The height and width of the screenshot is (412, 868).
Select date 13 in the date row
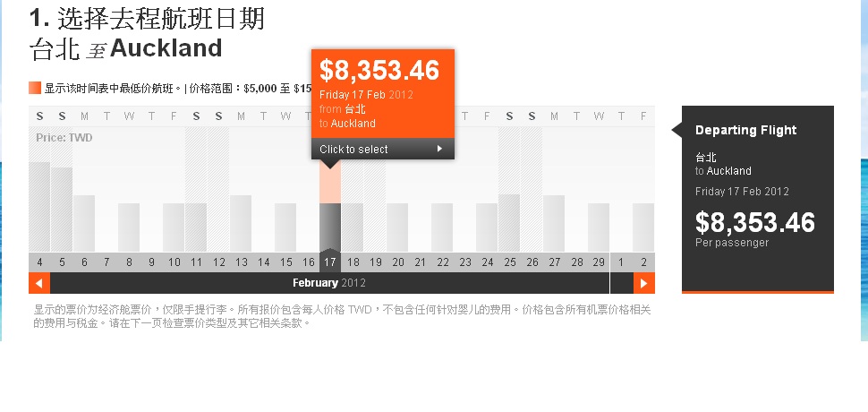click(x=241, y=262)
